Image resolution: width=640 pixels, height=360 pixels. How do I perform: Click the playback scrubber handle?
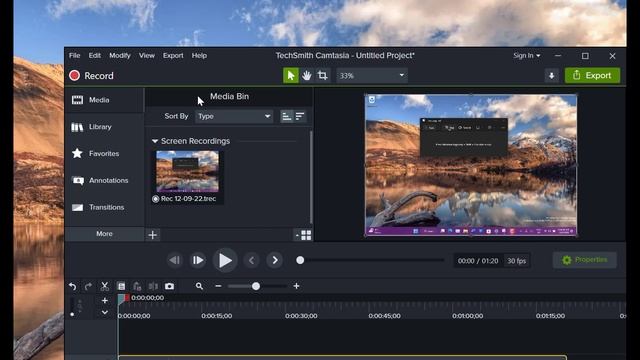tap(300, 260)
